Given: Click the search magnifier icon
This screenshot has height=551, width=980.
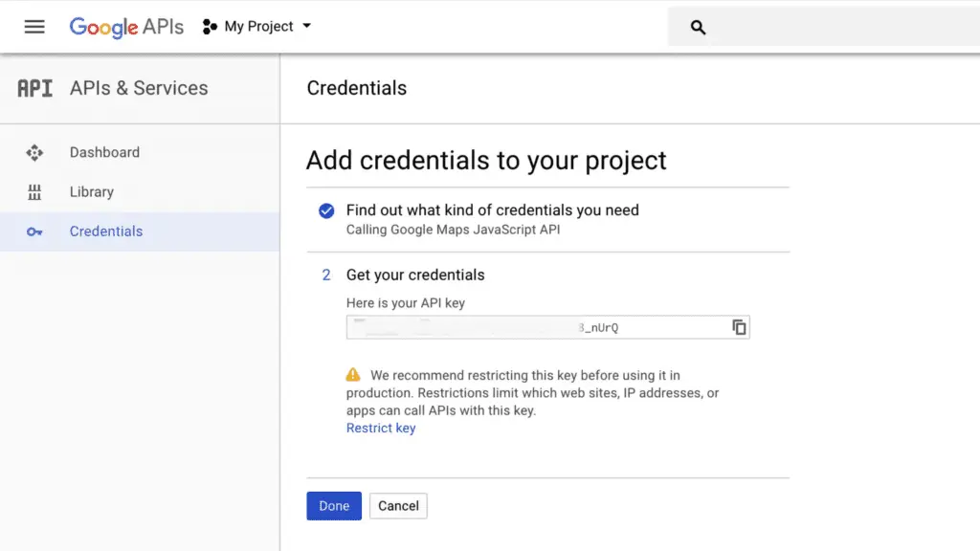Looking at the screenshot, I should pos(698,27).
